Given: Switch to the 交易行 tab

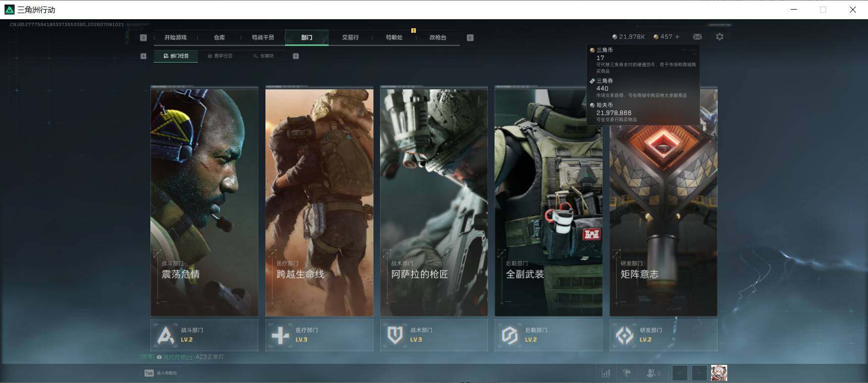Looking at the screenshot, I should tap(350, 37).
